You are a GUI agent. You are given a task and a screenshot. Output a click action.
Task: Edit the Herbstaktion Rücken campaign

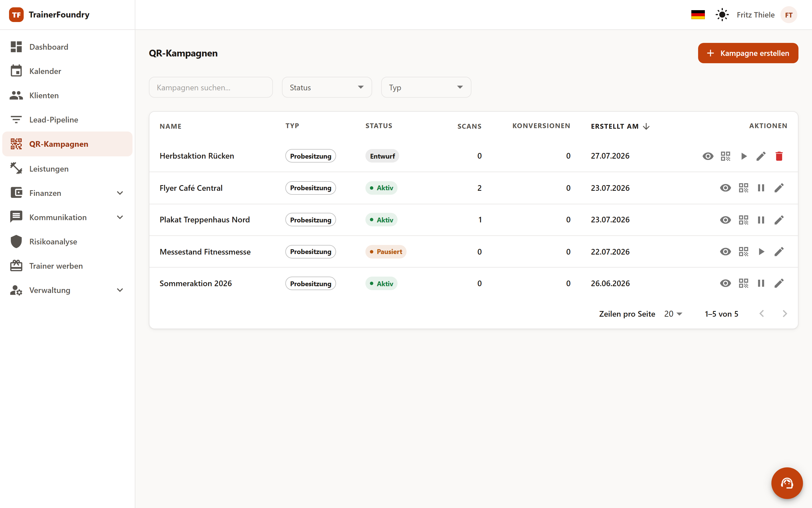[x=761, y=156]
